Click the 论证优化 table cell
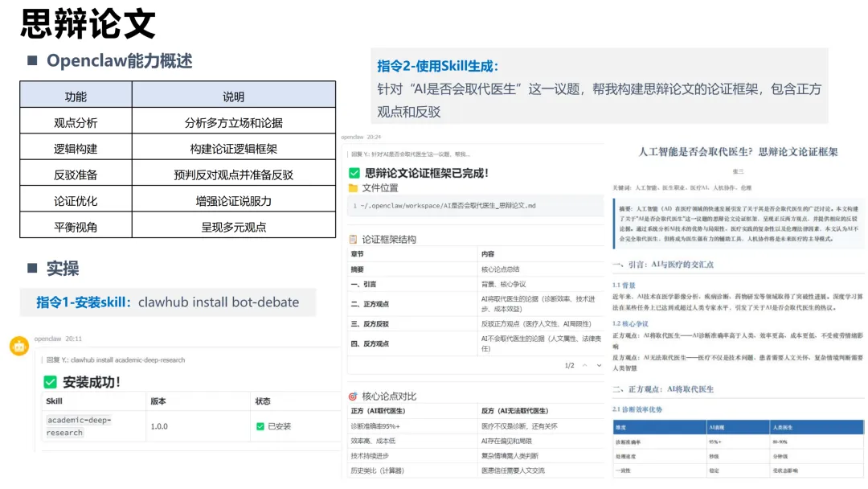 (x=76, y=201)
